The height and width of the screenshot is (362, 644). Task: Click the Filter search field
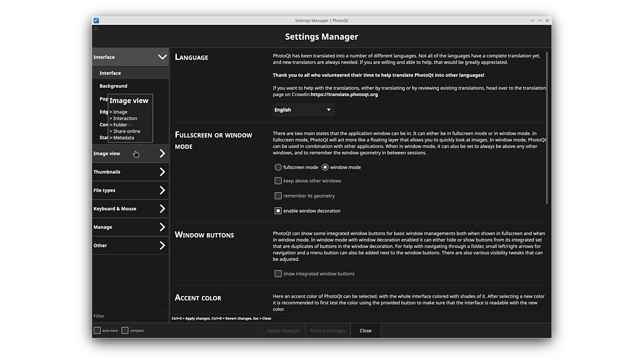coord(130,316)
